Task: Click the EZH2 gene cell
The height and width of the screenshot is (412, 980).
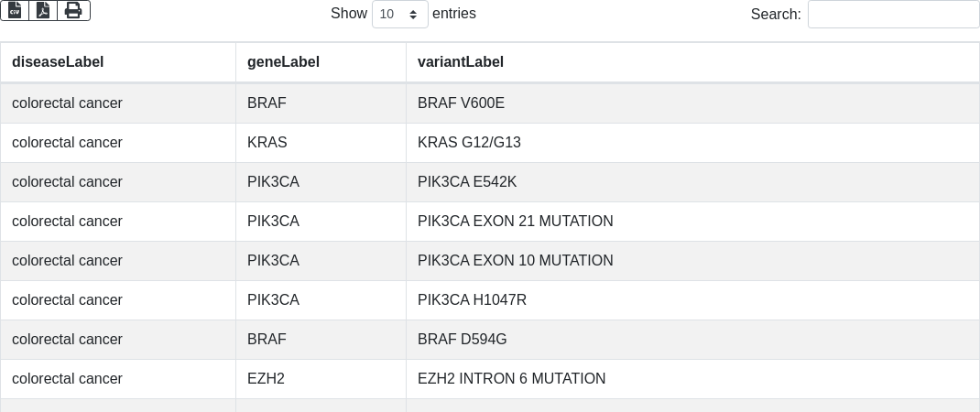Action: (321, 379)
